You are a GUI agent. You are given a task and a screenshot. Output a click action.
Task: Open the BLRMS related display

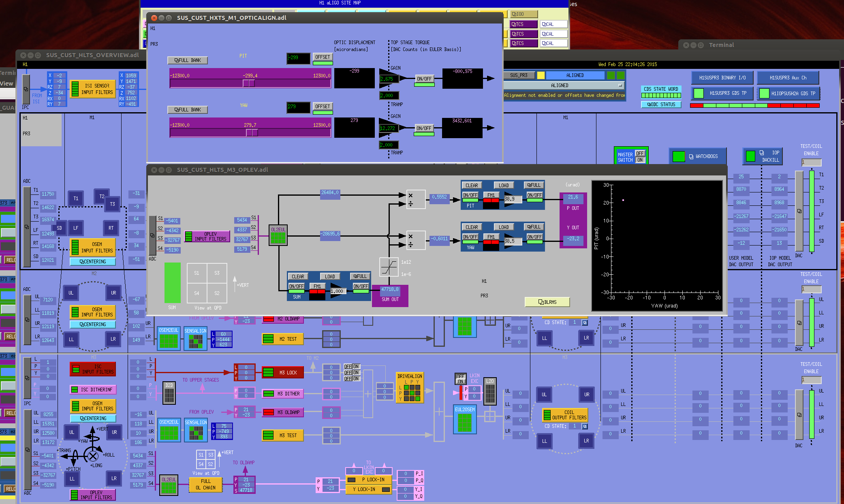547,302
